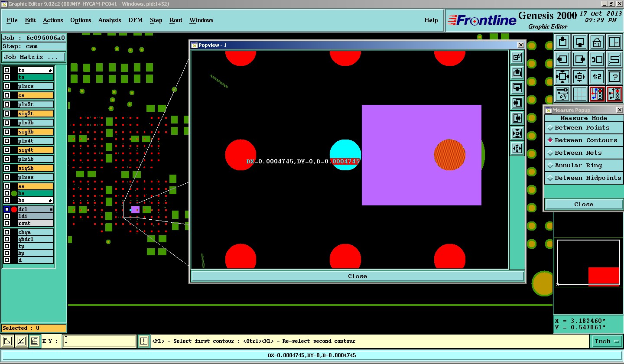Click exclamation mark button after XY field

coord(143,341)
